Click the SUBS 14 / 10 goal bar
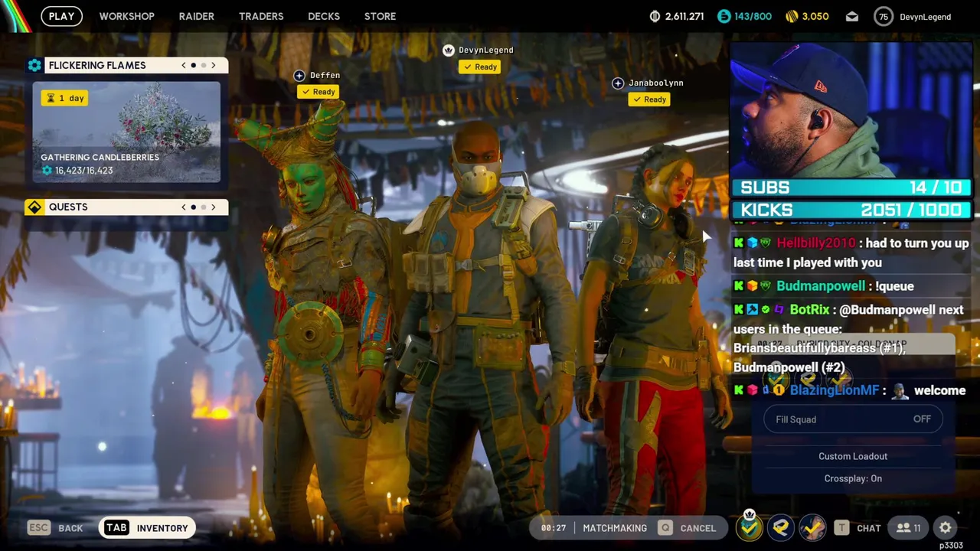Image resolution: width=980 pixels, height=551 pixels. pyautogui.click(x=851, y=187)
